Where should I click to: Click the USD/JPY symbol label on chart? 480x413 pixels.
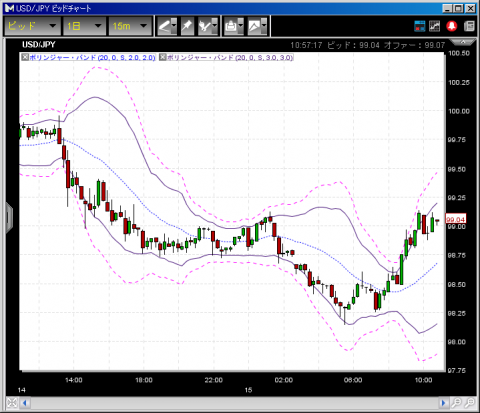point(39,45)
